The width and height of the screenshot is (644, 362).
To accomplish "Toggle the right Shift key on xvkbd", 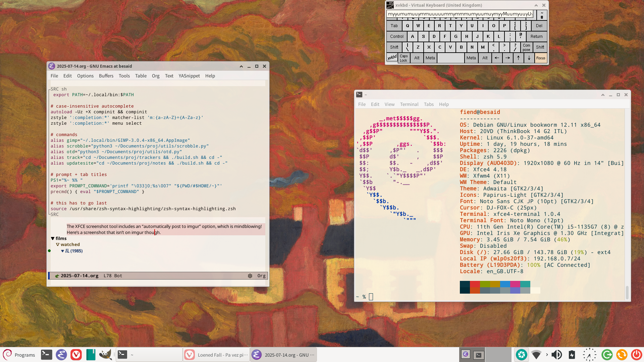I will click(540, 47).
